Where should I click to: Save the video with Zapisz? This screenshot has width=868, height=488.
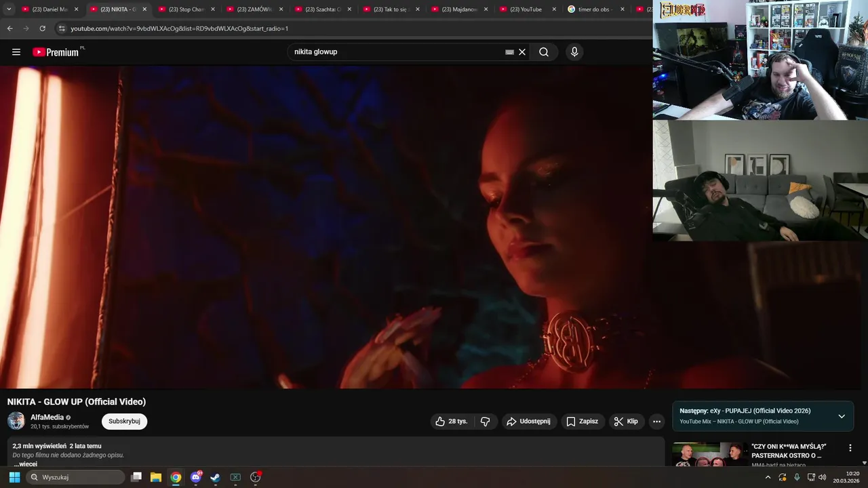tap(583, 422)
